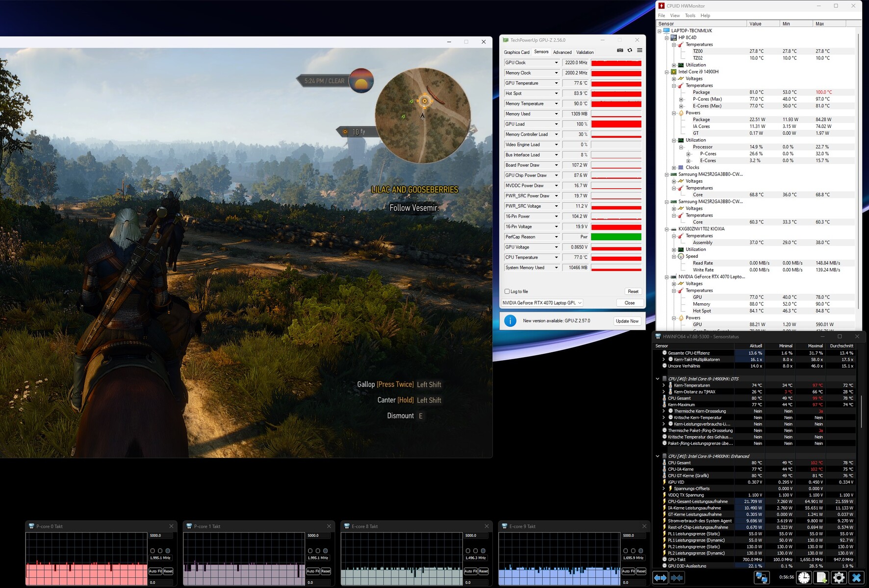The image size is (869, 588).
Task: Click Update Now button in GPU-Z
Action: [627, 321]
